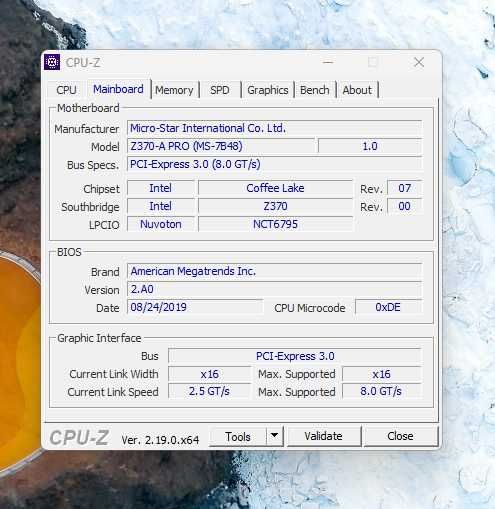The height and width of the screenshot is (509, 495).
Task: Click version text Ver. 2.19.0.x64
Action: (x=160, y=440)
